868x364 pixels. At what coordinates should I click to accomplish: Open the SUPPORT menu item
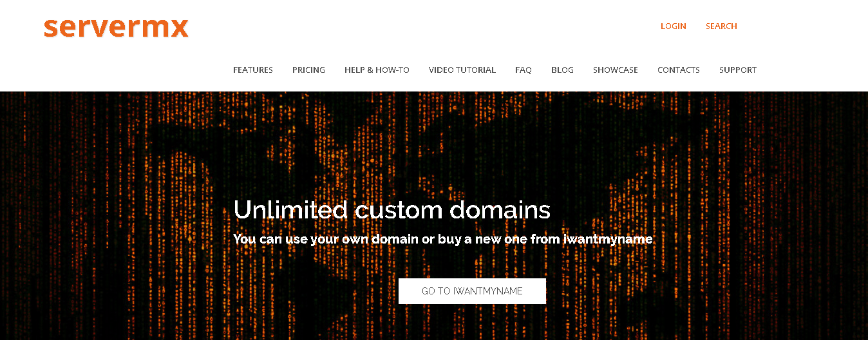coord(738,70)
